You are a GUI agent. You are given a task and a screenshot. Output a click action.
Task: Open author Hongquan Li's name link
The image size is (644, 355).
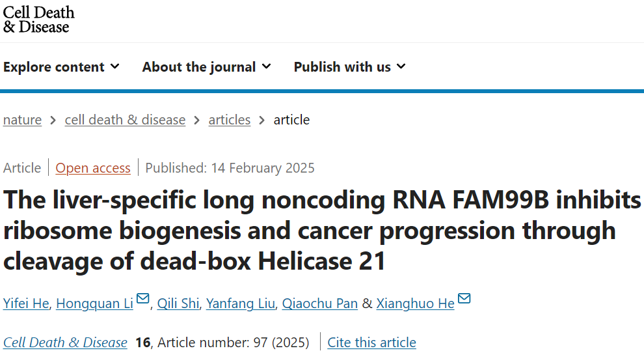click(94, 303)
